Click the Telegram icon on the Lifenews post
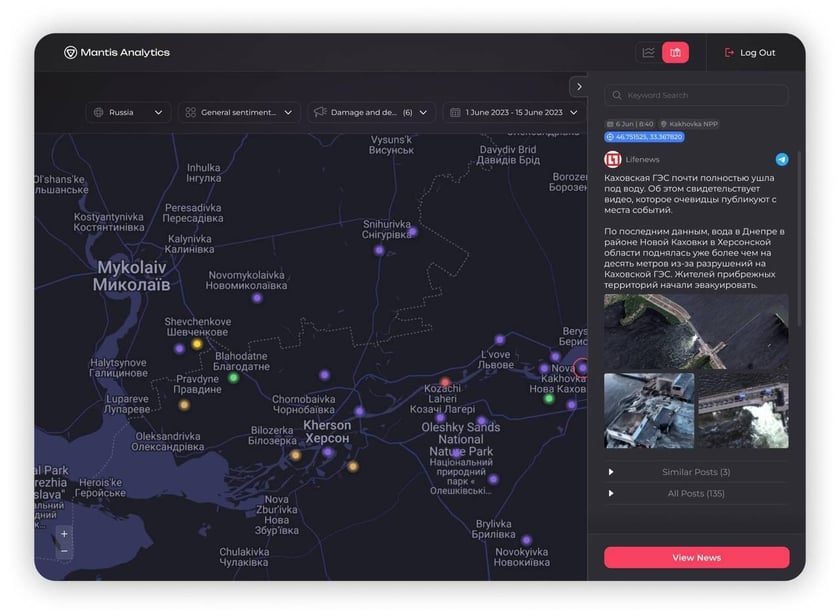 coord(781,158)
